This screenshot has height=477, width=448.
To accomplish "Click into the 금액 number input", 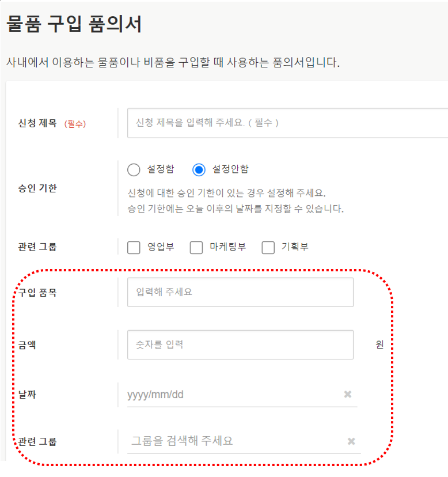I will (240, 344).
